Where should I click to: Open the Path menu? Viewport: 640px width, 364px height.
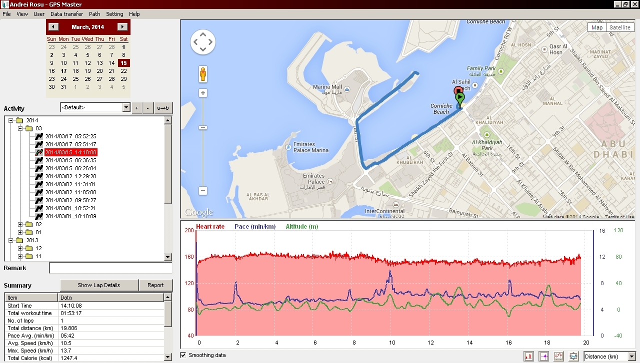tap(94, 14)
